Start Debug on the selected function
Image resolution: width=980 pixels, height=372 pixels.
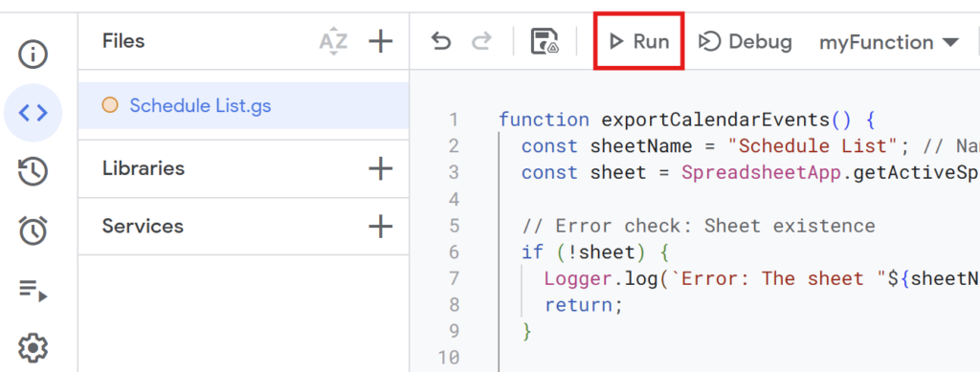[745, 42]
